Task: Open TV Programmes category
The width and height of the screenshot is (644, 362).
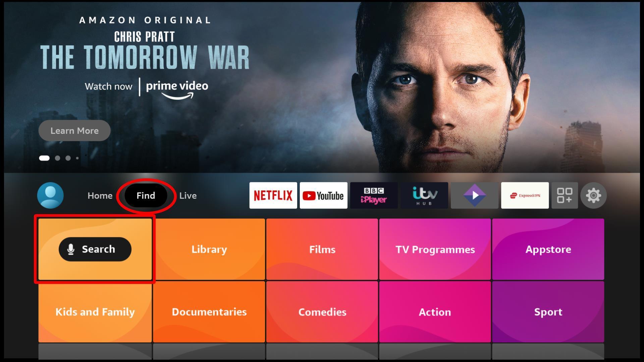Action: (x=435, y=249)
